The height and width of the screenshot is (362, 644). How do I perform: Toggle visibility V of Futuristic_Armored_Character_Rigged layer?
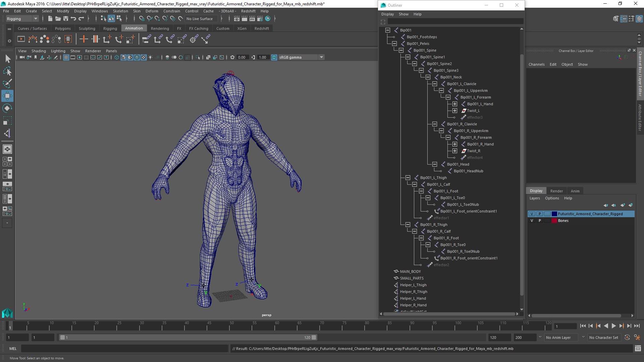[x=532, y=214]
